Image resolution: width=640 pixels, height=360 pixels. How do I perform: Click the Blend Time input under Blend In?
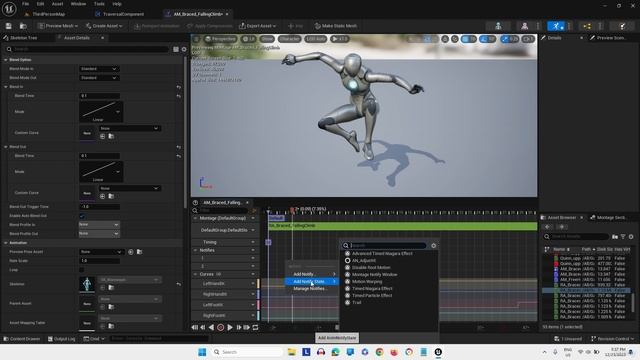pyautogui.click(x=99, y=96)
